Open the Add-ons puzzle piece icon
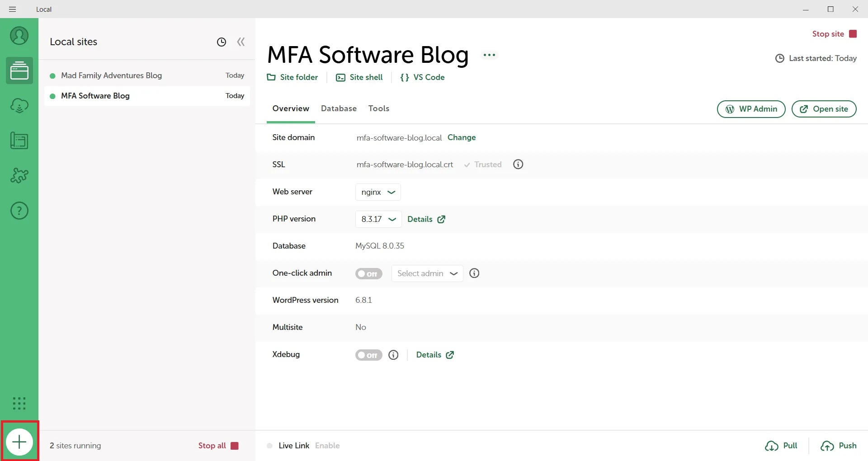The image size is (868, 461). point(19,175)
